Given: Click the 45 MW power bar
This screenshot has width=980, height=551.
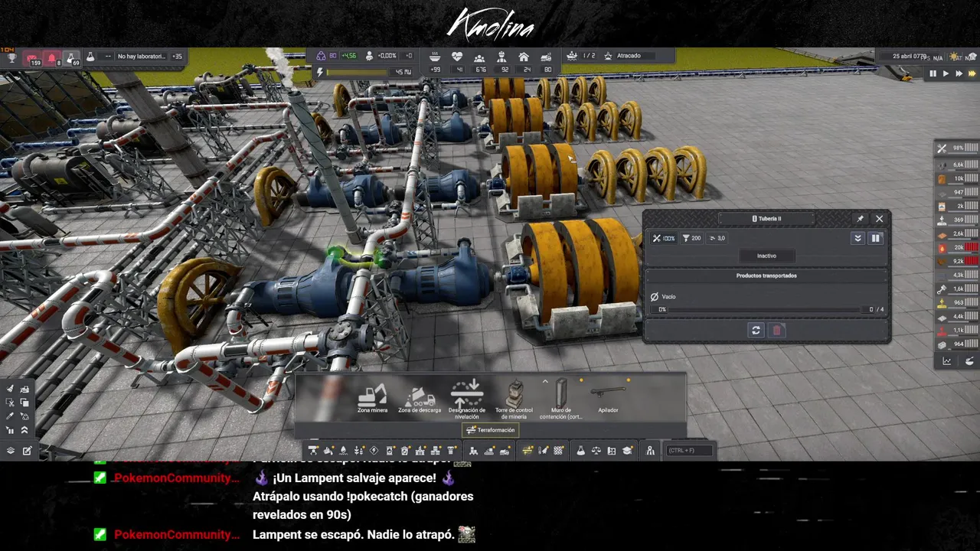Looking at the screenshot, I should tap(370, 72).
